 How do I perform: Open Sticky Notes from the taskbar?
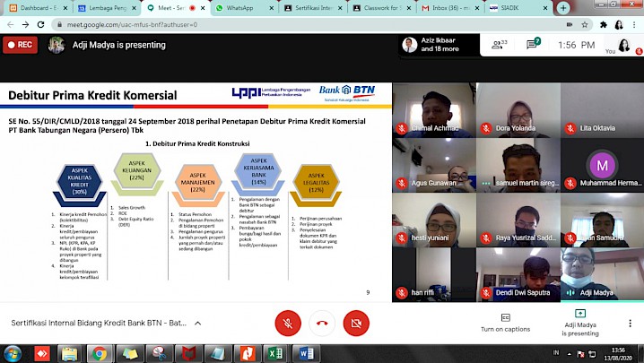(129, 353)
